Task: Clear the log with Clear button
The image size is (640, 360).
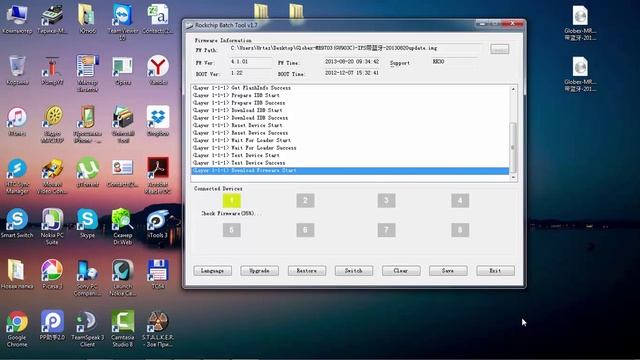Action: (401, 271)
